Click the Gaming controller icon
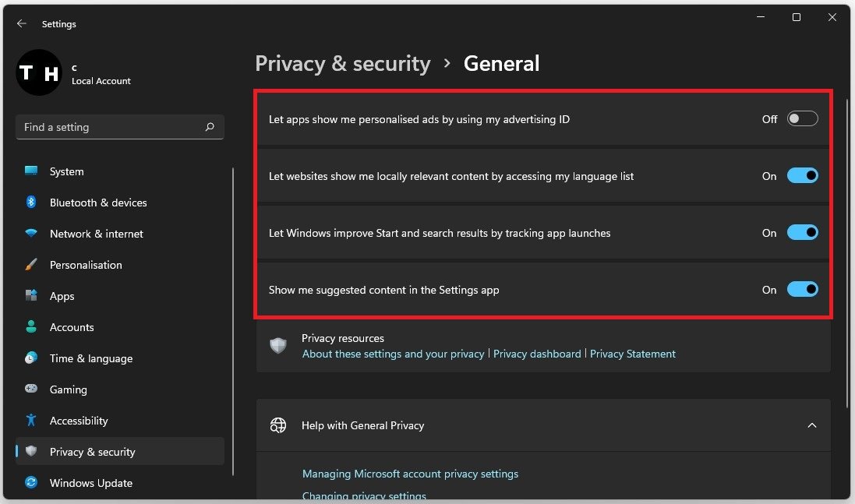The image size is (855, 504). 31,389
